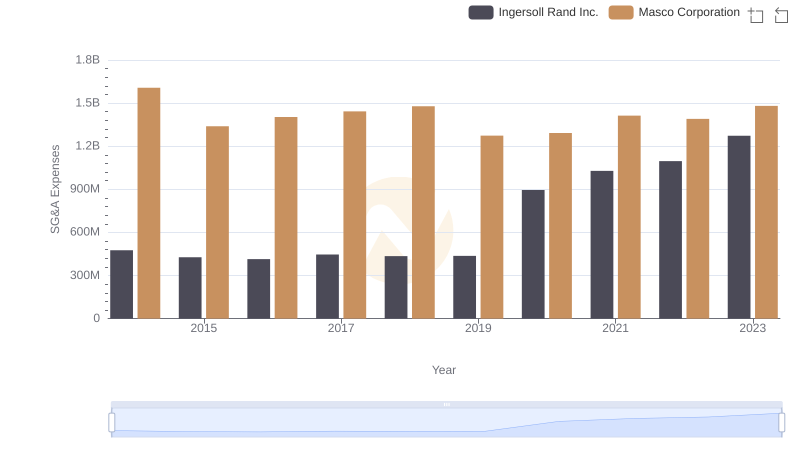Click the 2015 Ingersoll Rand bar
This screenshot has height=461, width=800.
[x=190, y=288]
